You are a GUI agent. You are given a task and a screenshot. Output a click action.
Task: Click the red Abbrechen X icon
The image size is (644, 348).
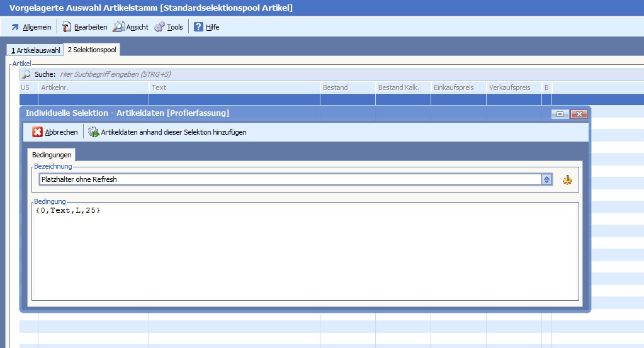coord(38,132)
